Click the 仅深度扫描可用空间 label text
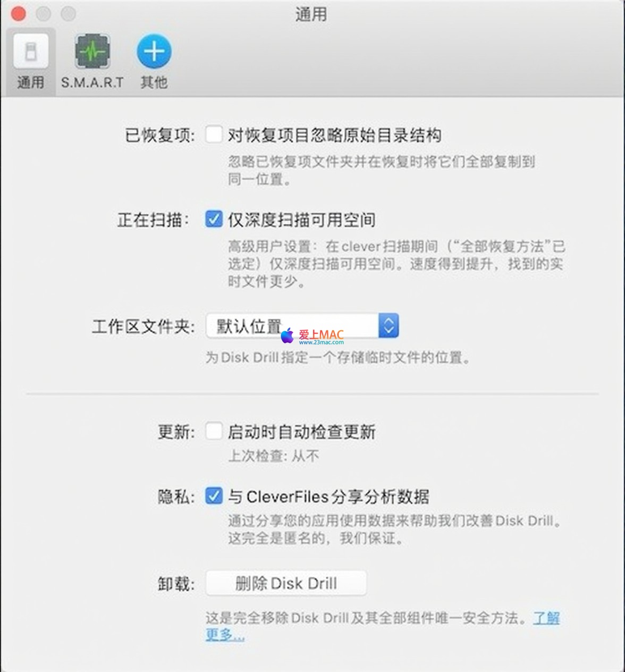 point(302,220)
